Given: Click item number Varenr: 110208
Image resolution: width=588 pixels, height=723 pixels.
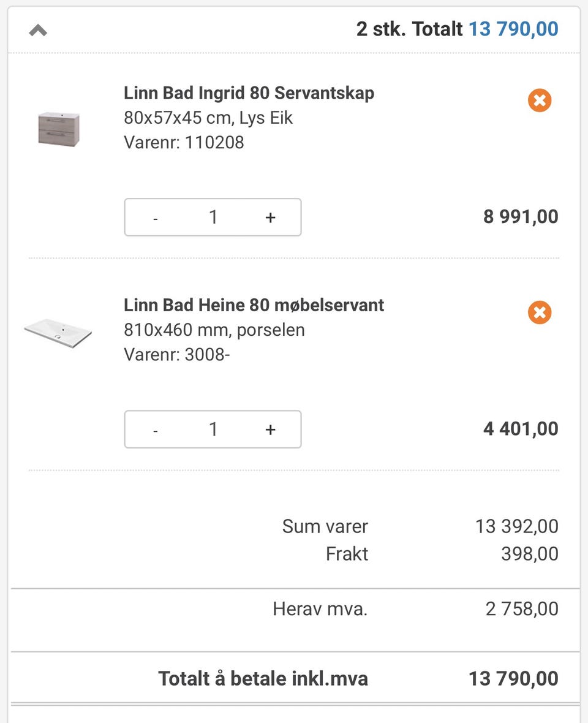Looking at the screenshot, I should point(184,143).
